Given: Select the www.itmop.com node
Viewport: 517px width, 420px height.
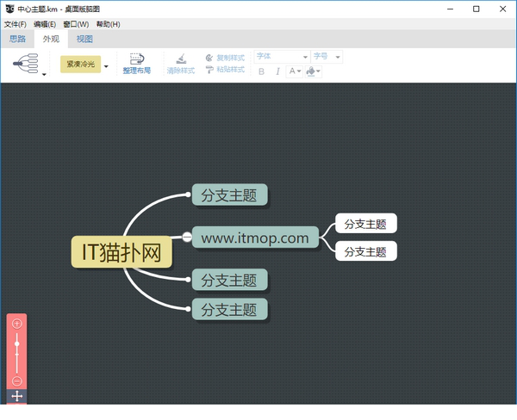Looking at the screenshot, I should pyautogui.click(x=255, y=238).
